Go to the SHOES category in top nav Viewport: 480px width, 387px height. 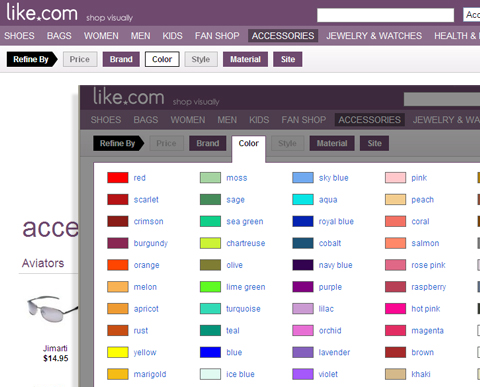coord(19,36)
